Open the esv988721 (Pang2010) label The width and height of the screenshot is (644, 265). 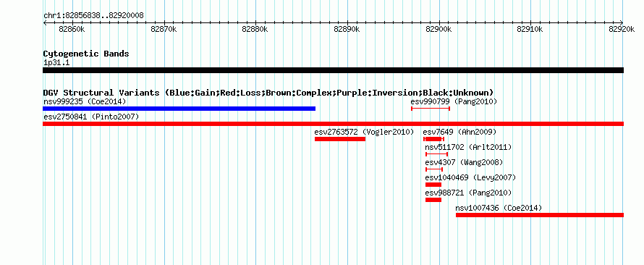[x=468, y=193]
